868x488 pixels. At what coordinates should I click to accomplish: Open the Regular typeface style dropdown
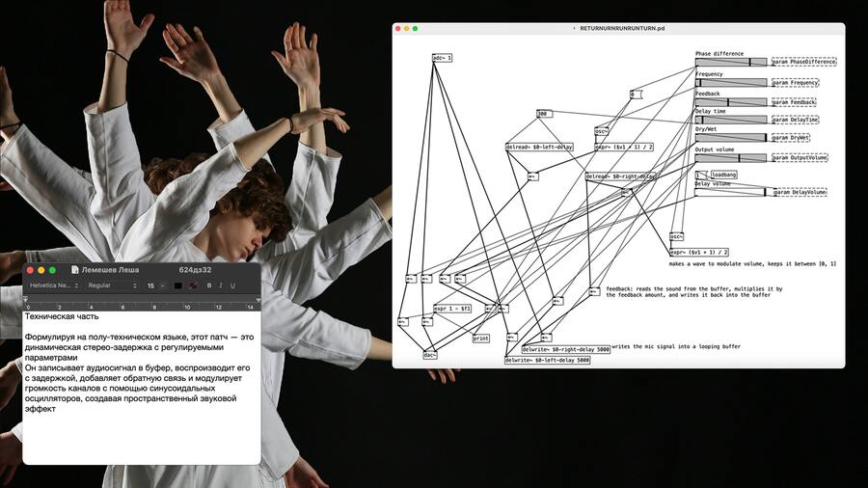click(112, 285)
